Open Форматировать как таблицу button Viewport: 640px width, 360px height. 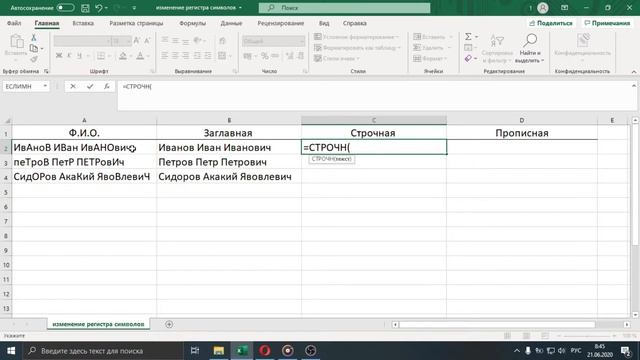click(x=357, y=48)
